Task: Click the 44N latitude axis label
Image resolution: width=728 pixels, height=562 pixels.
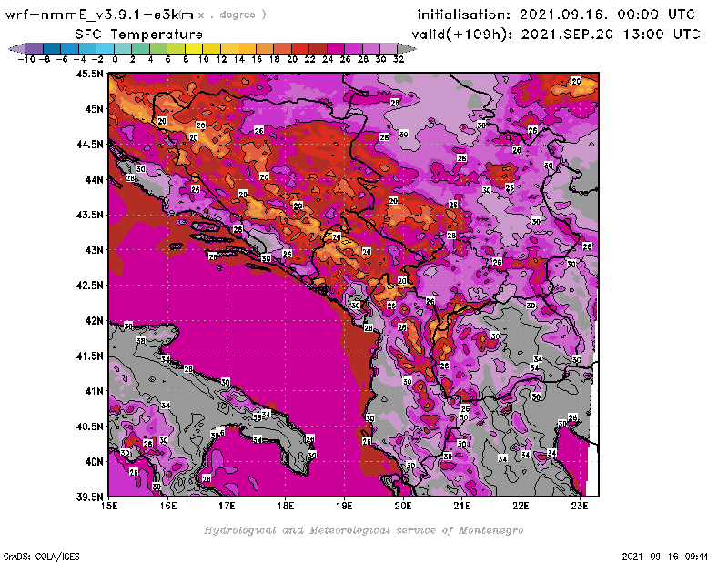Action: pyautogui.click(x=95, y=179)
